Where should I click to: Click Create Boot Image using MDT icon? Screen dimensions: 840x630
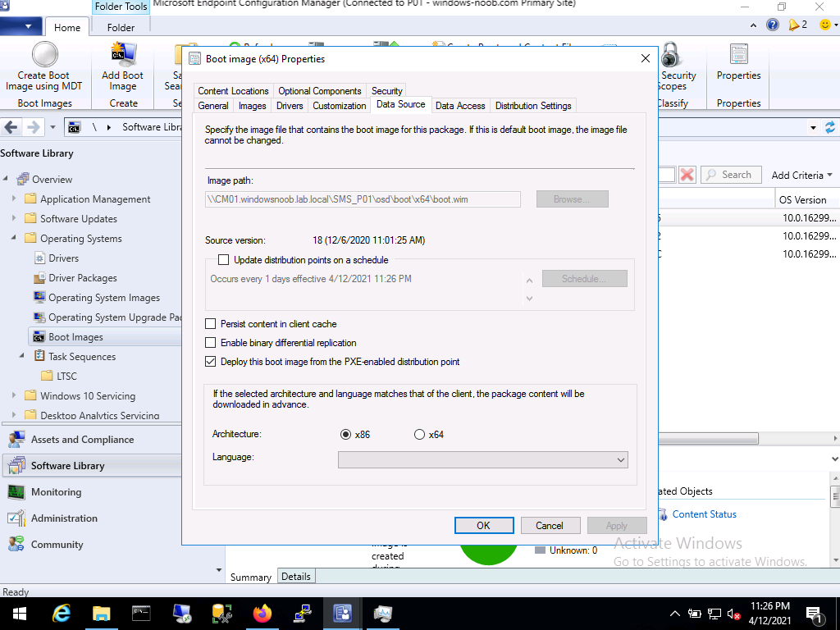click(x=44, y=55)
